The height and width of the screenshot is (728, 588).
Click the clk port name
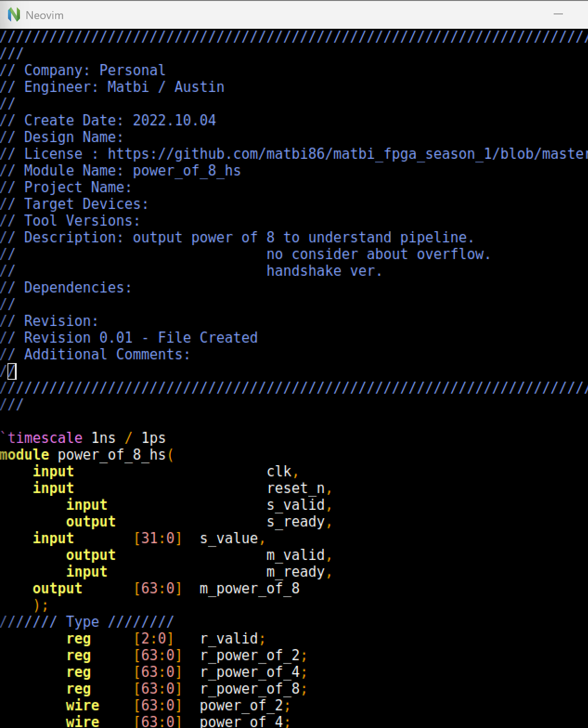click(279, 471)
